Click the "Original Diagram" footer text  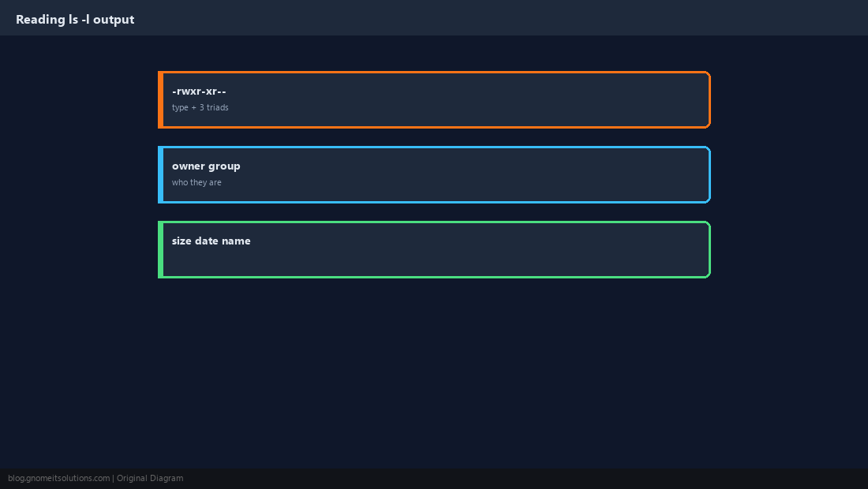coord(150,478)
